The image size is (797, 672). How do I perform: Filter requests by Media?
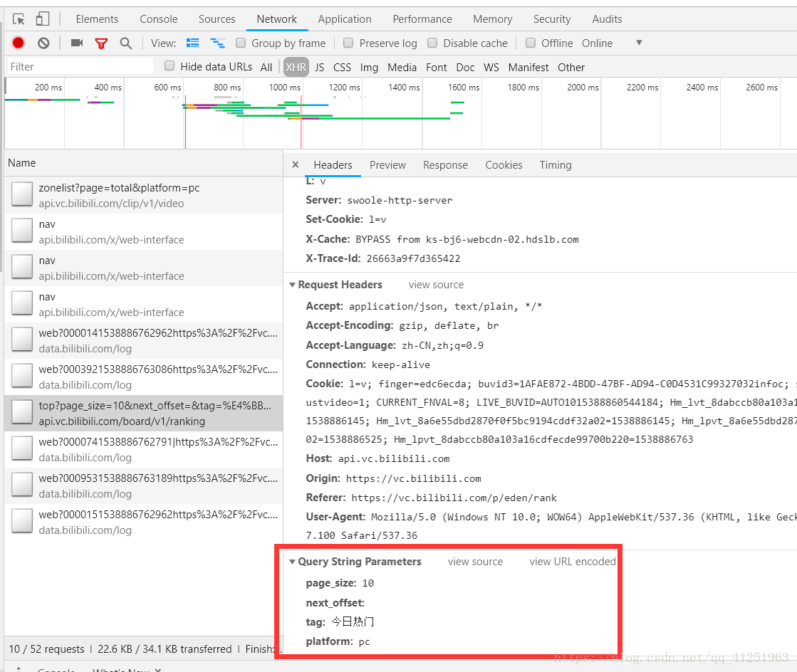[x=402, y=67]
